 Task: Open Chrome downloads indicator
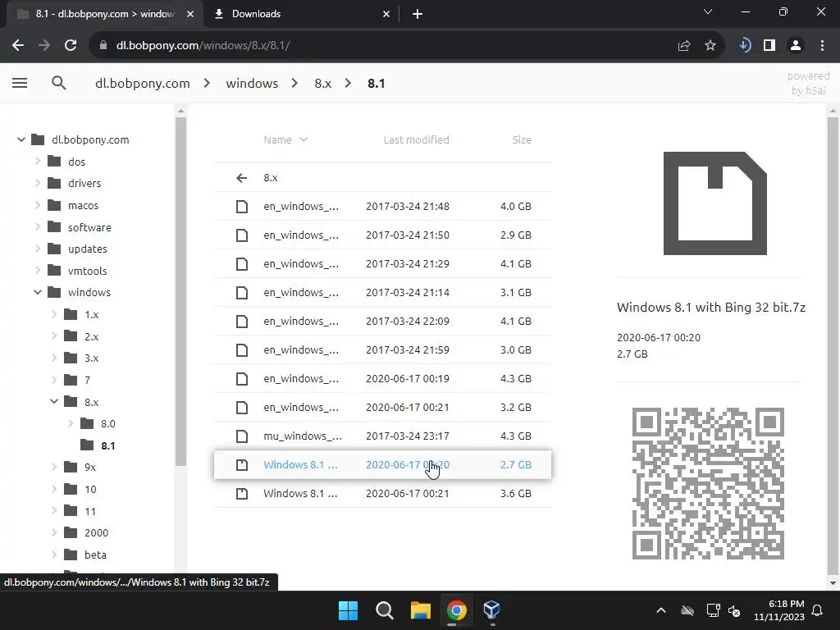point(744,46)
